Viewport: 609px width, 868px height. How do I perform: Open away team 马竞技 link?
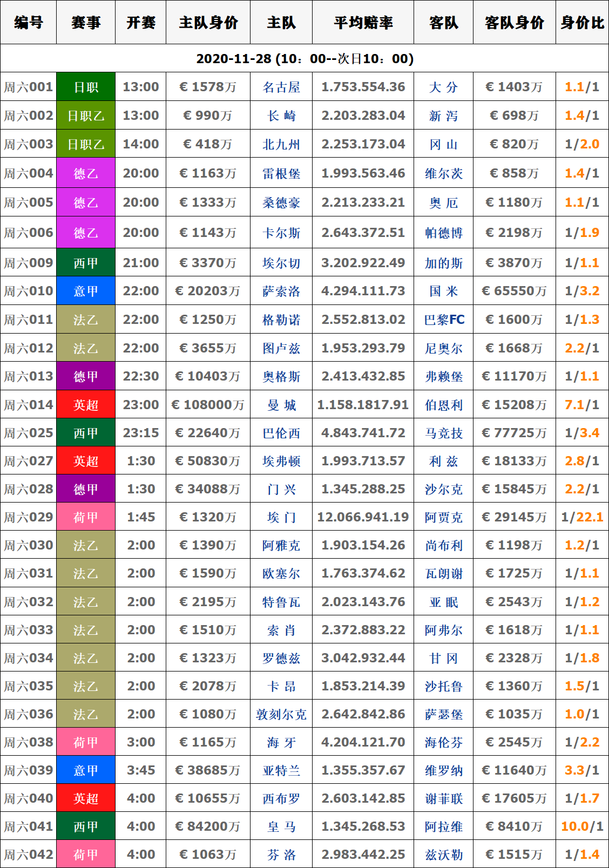[x=444, y=433]
